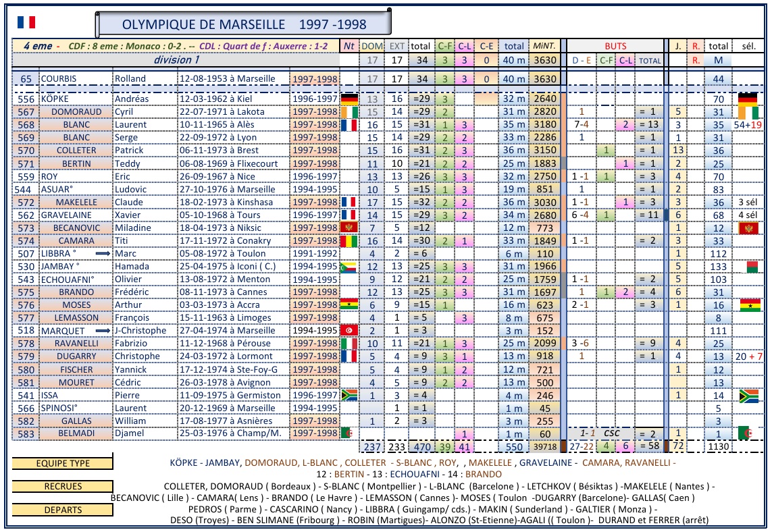Click the Madagascar flag at end of Jambay's row
Image resolution: width=772 pixels, height=532 pixels.
(x=750, y=267)
